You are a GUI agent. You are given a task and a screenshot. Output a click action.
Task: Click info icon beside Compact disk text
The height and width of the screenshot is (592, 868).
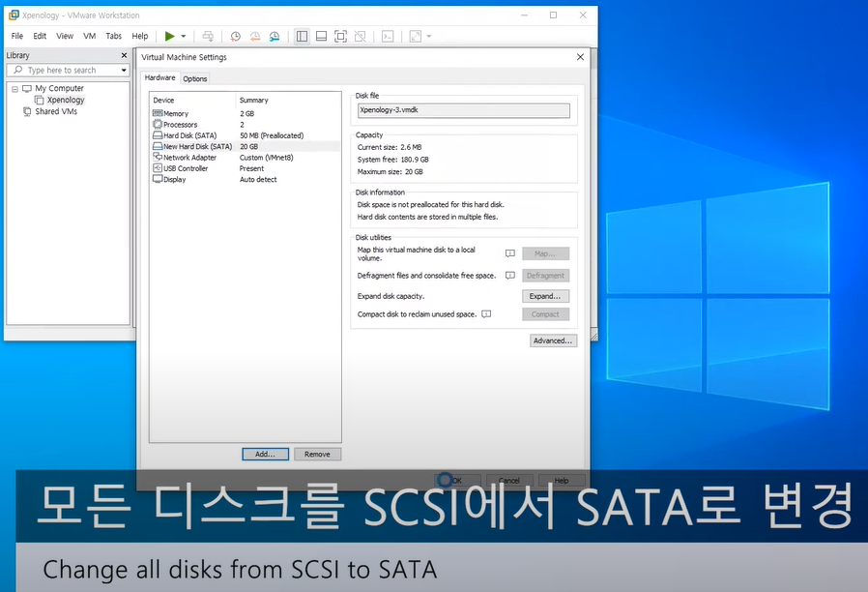[x=486, y=314]
